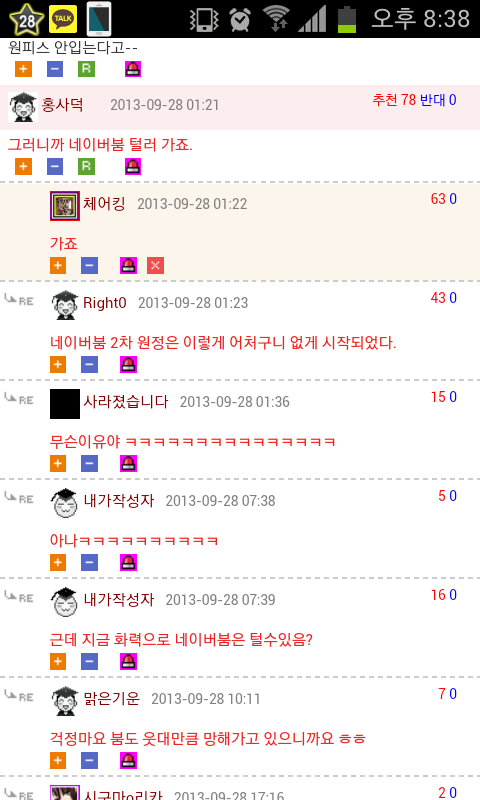This screenshot has height=800, width=480.
Task: Open KakaoTalk notification in status bar
Action: [63, 19]
